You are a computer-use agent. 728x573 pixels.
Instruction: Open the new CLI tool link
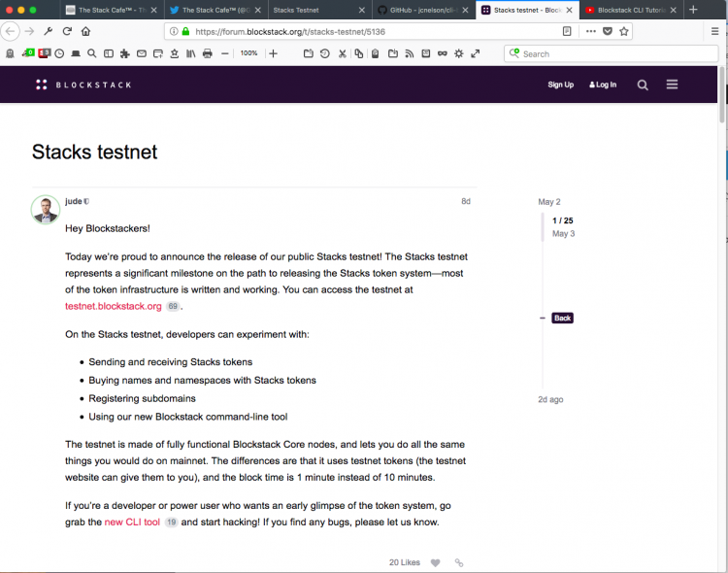pos(132,522)
